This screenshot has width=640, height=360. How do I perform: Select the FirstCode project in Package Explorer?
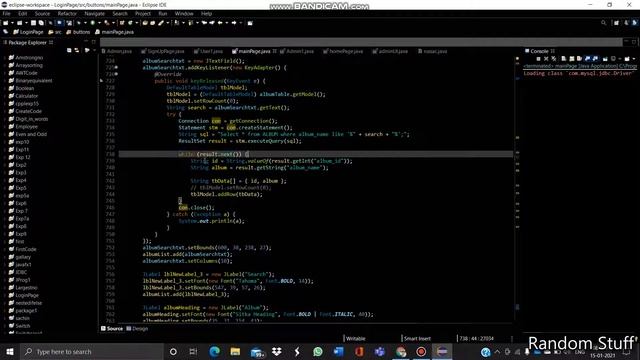pyautogui.click(x=22, y=249)
